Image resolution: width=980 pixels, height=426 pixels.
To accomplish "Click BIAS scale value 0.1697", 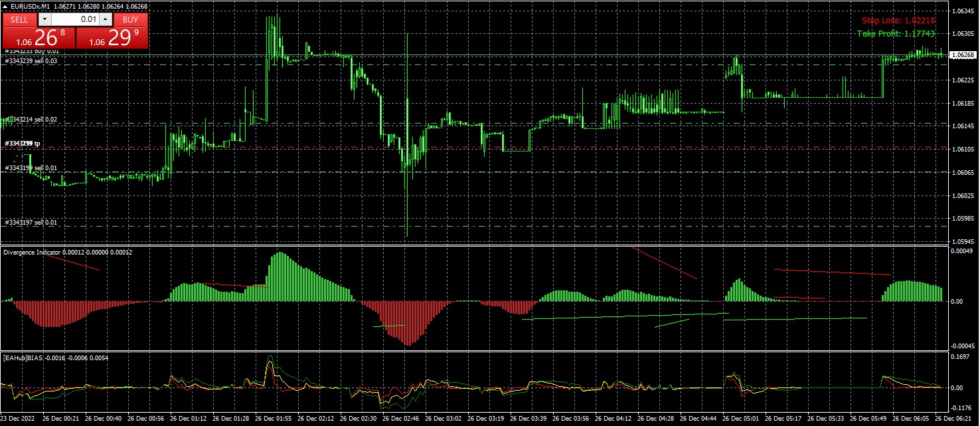I will [x=960, y=356].
